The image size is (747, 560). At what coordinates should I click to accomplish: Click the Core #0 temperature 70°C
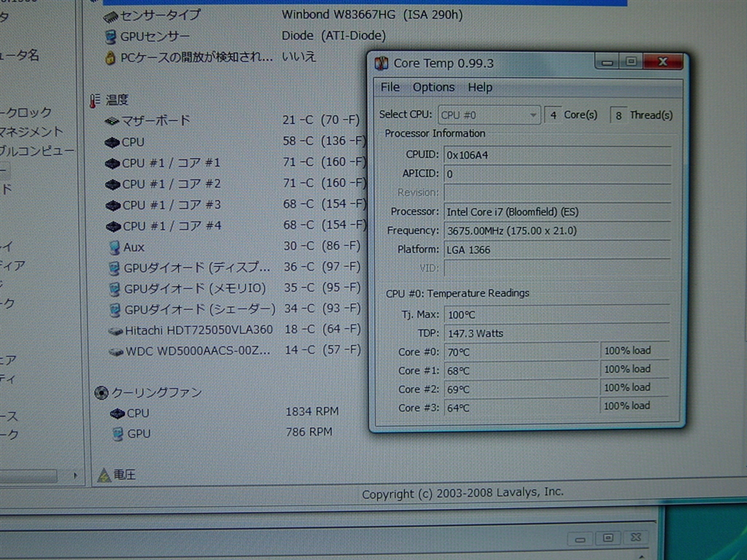[521, 352]
